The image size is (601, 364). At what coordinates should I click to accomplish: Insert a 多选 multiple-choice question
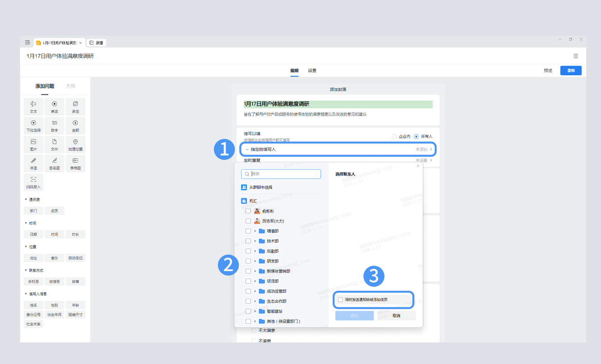[x=75, y=107]
